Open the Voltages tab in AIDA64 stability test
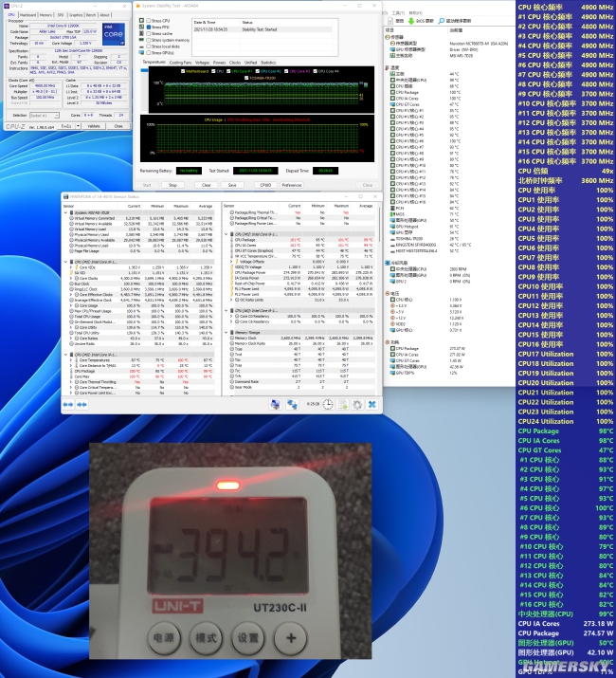Viewport: 616px width, 678px height. (202, 63)
